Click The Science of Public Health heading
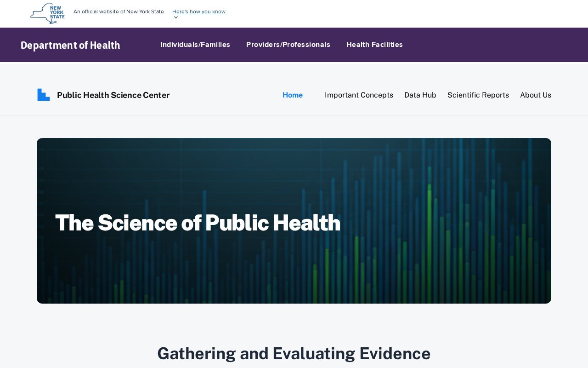This screenshot has width=588, height=368. (x=198, y=223)
